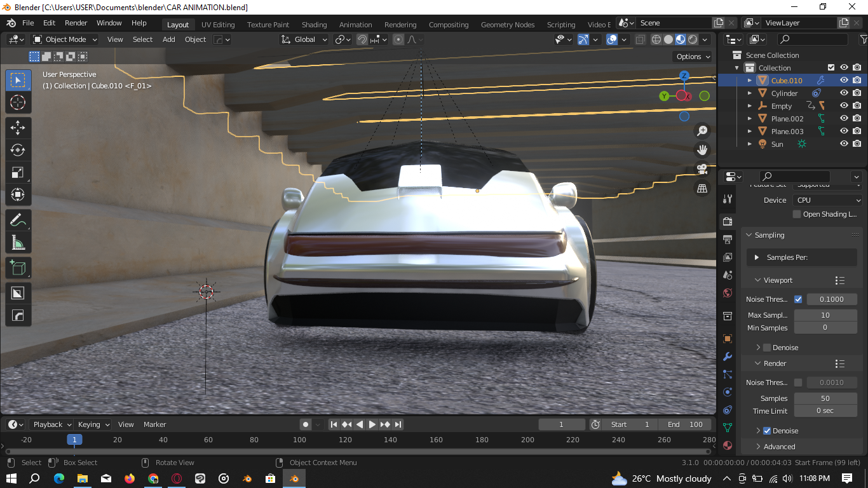Switch to UV Editing workspace tab

coord(218,25)
